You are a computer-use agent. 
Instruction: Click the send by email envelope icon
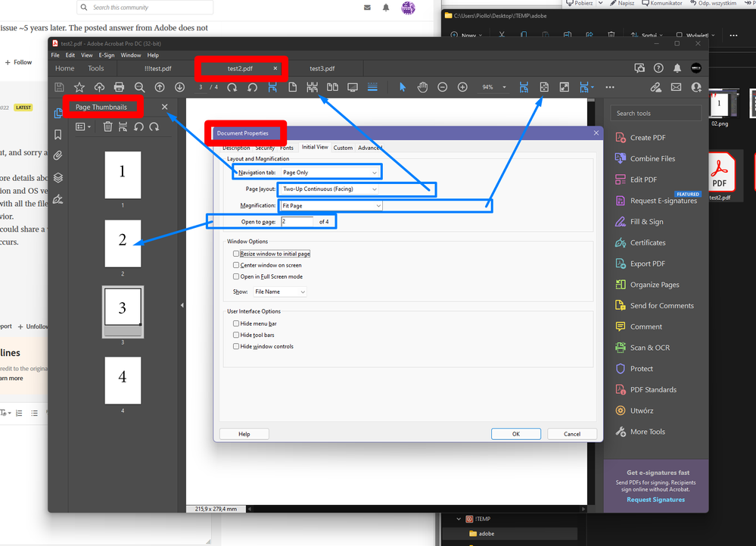[x=676, y=87]
